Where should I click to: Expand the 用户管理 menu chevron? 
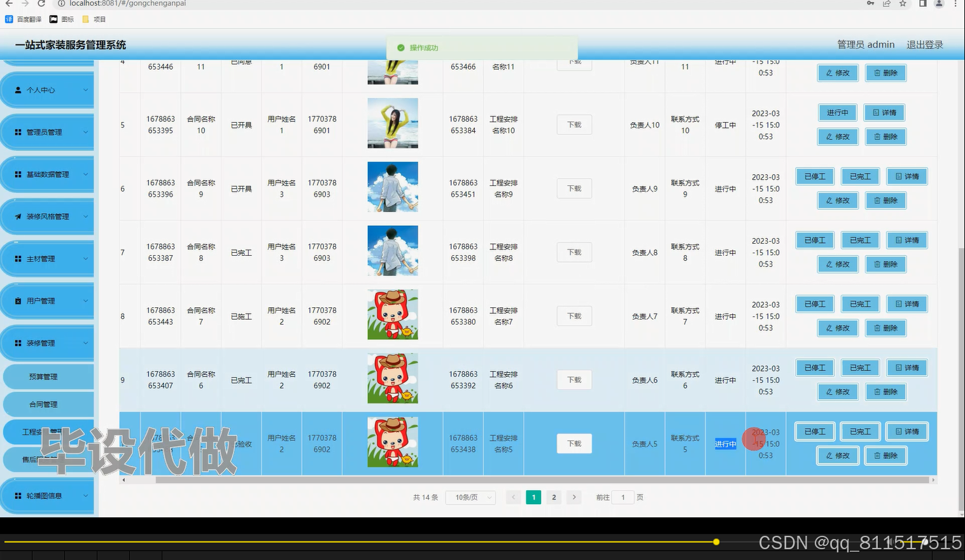pyautogui.click(x=86, y=301)
